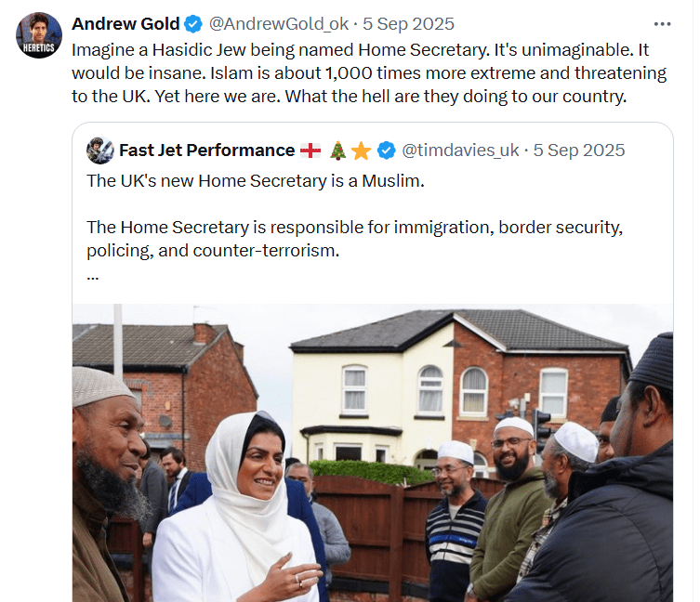Click the quoted text about counter-terrorism
This screenshot has height=602, width=700.
tap(354, 239)
